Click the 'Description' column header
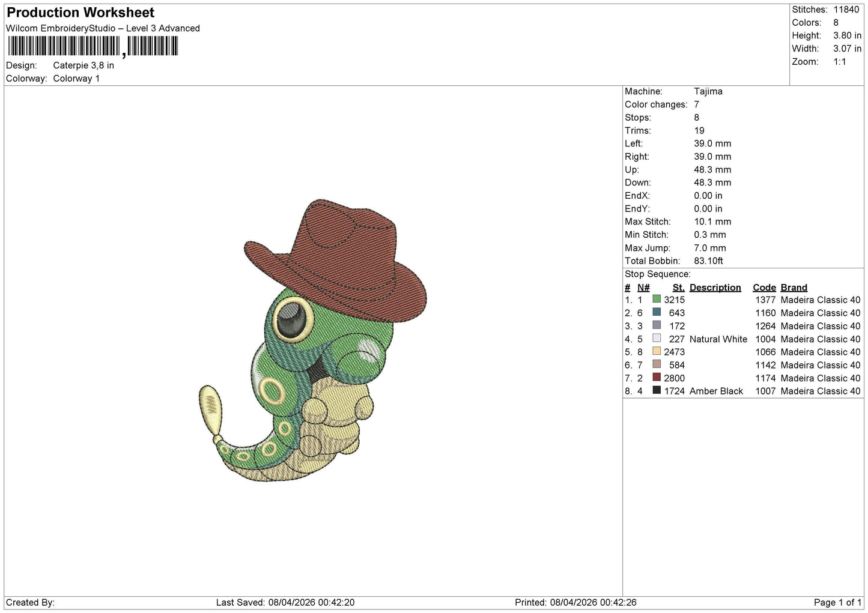This screenshot has width=868, height=613. [x=715, y=288]
